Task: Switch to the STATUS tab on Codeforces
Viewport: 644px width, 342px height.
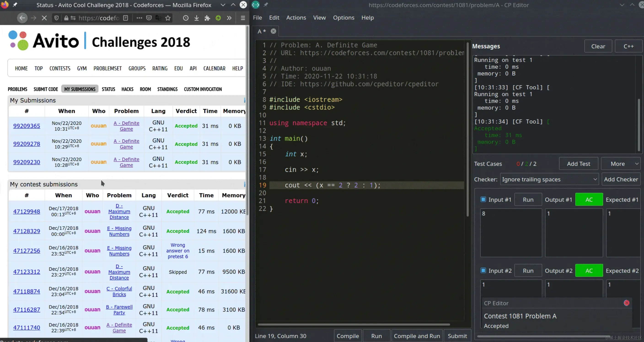Action: pyautogui.click(x=108, y=89)
